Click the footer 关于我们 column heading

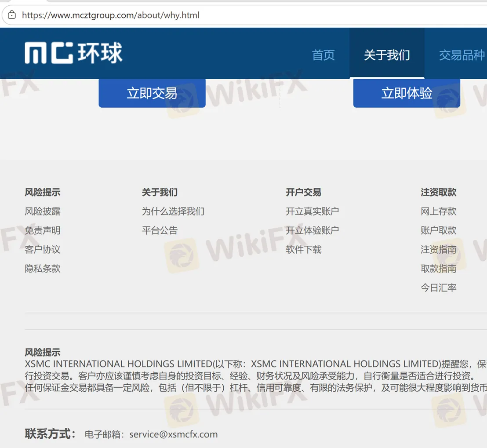pos(160,192)
